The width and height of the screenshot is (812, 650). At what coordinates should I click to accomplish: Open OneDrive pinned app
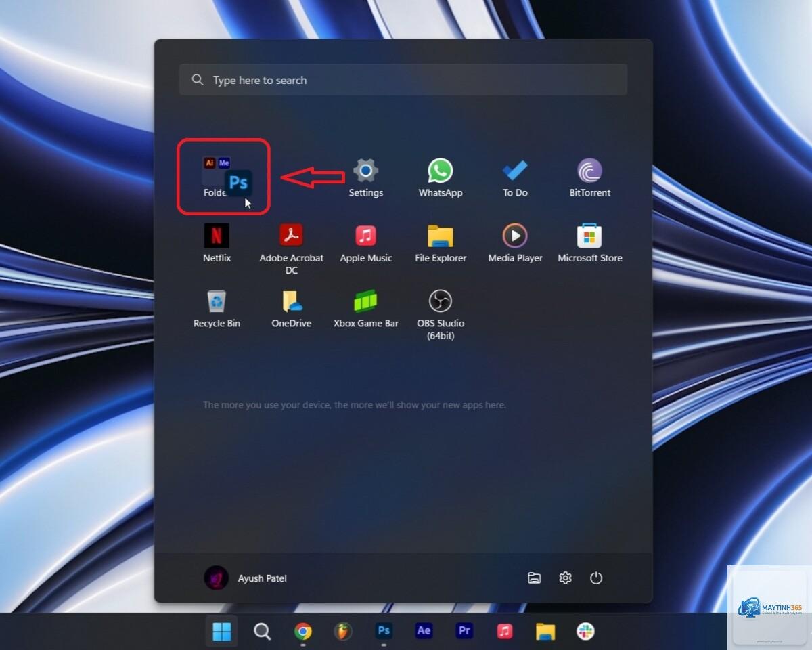coord(292,309)
